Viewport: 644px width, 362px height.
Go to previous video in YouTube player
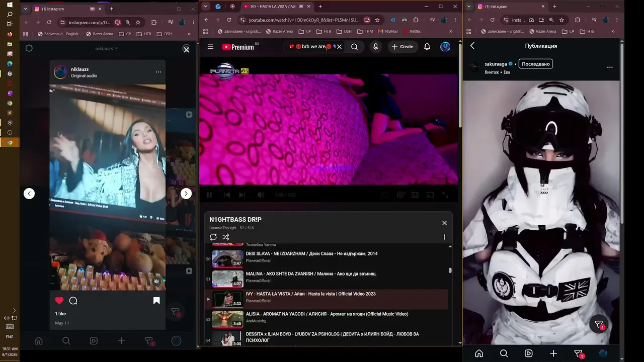226,195
